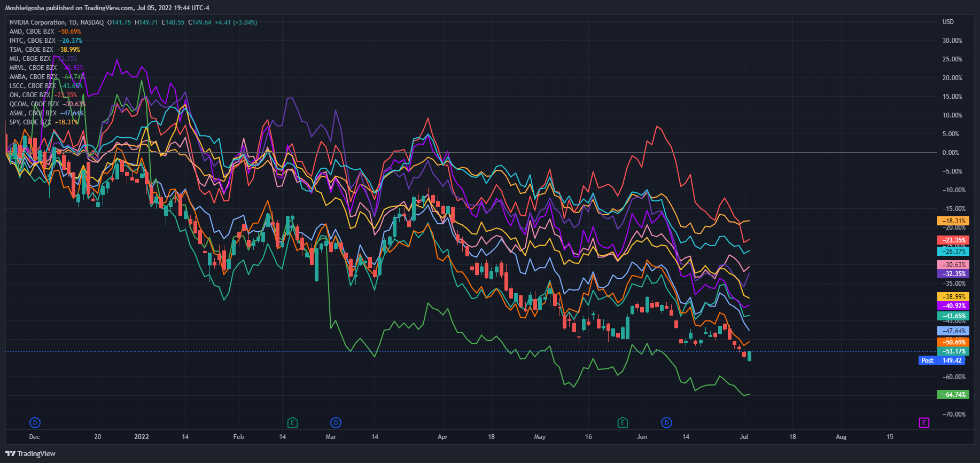Click the USD currency label
The height and width of the screenshot is (463, 980).
tap(948, 22)
